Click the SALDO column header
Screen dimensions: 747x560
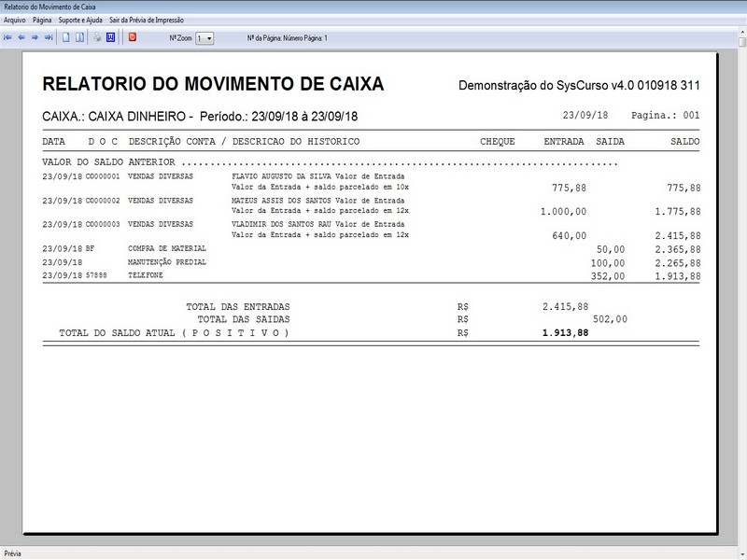(685, 142)
